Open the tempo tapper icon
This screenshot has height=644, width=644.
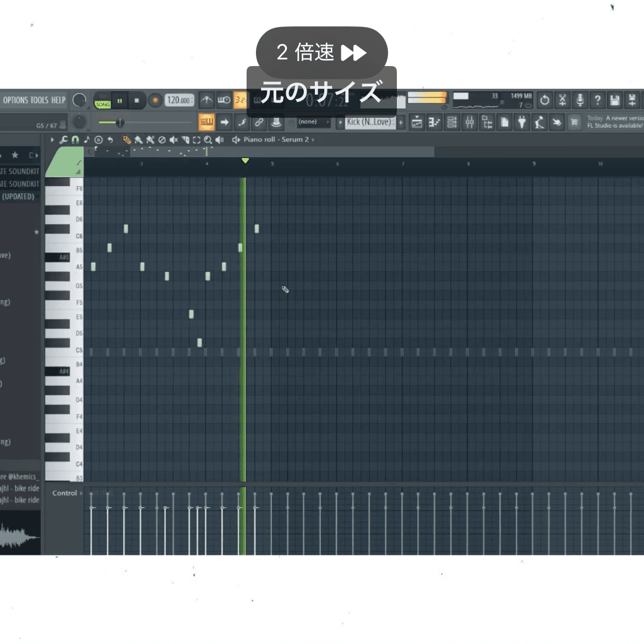539,122
